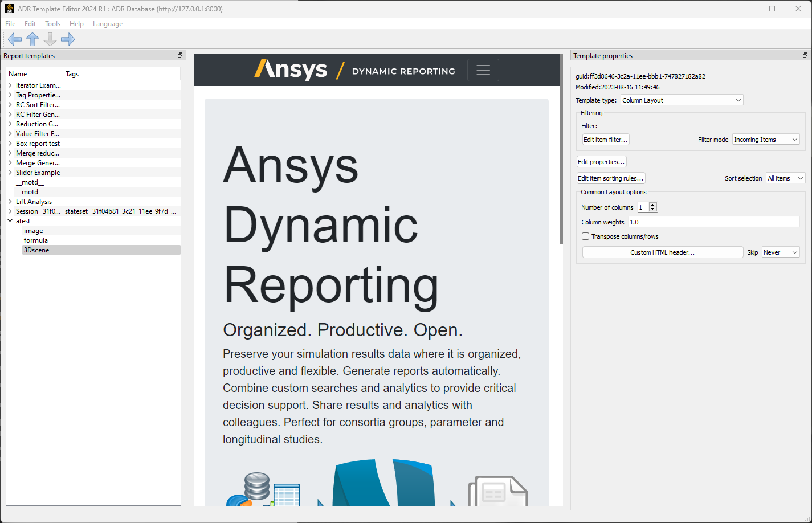Click the preview pane vertical scrollbar
This screenshot has height=523, width=812.
(x=561, y=150)
